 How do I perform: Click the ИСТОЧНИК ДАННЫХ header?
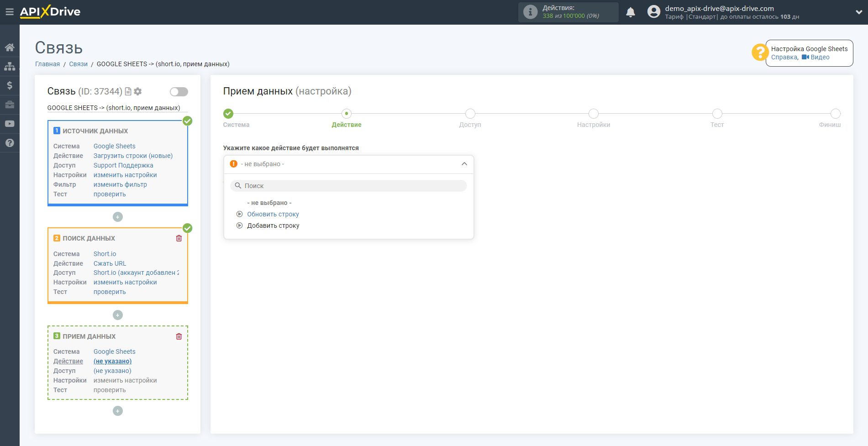click(95, 131)
